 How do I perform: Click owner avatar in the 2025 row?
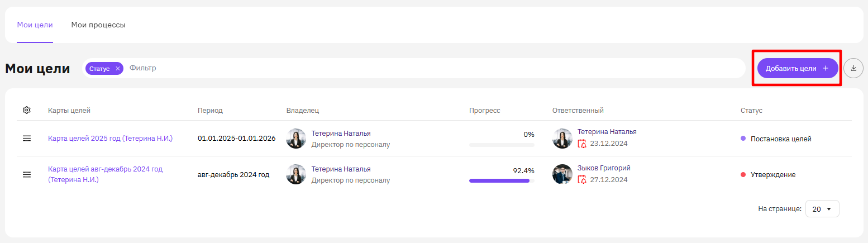click(x=296, y=139)
